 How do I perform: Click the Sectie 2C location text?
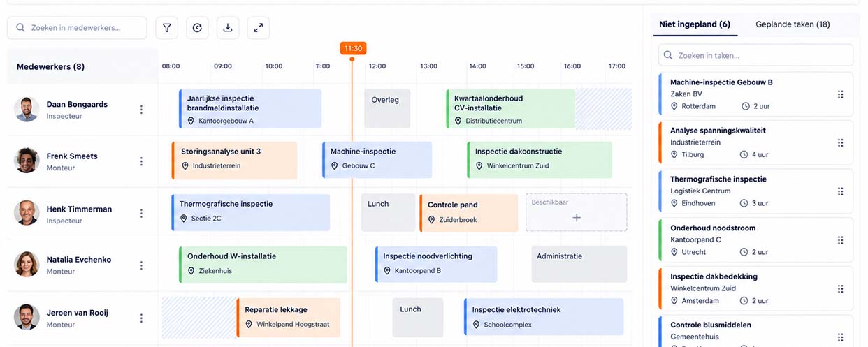(208, 219)
